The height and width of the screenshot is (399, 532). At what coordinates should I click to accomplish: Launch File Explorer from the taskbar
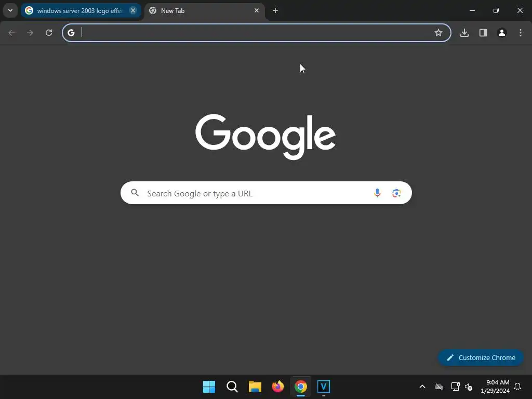255,387
